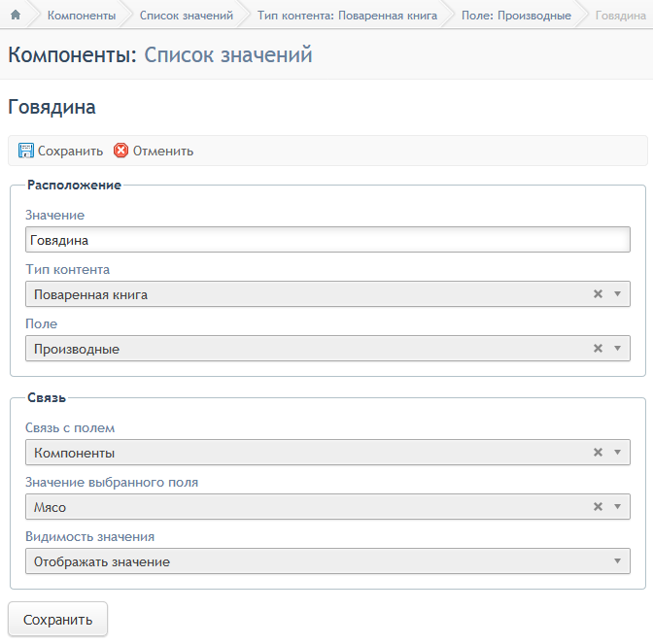Viewport: 653px width, 644px height.
Task: Go to home via breadcrumb house icon
Action: tap(16, 15)
